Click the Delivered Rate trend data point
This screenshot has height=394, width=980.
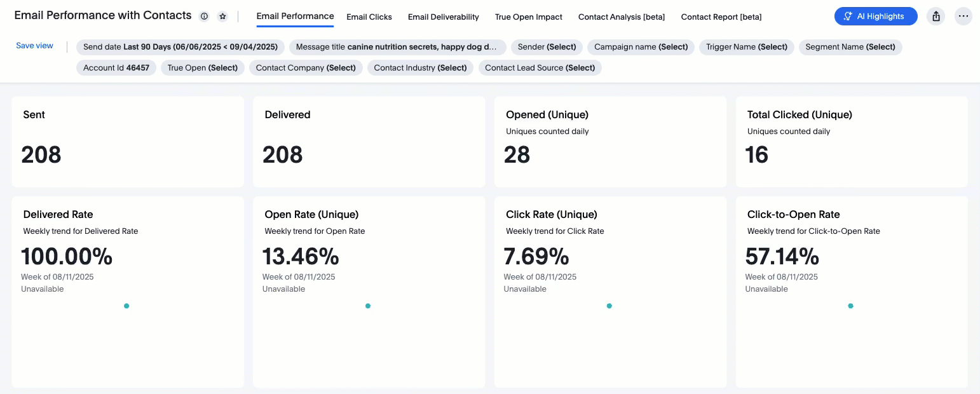[x=126, y=306]
